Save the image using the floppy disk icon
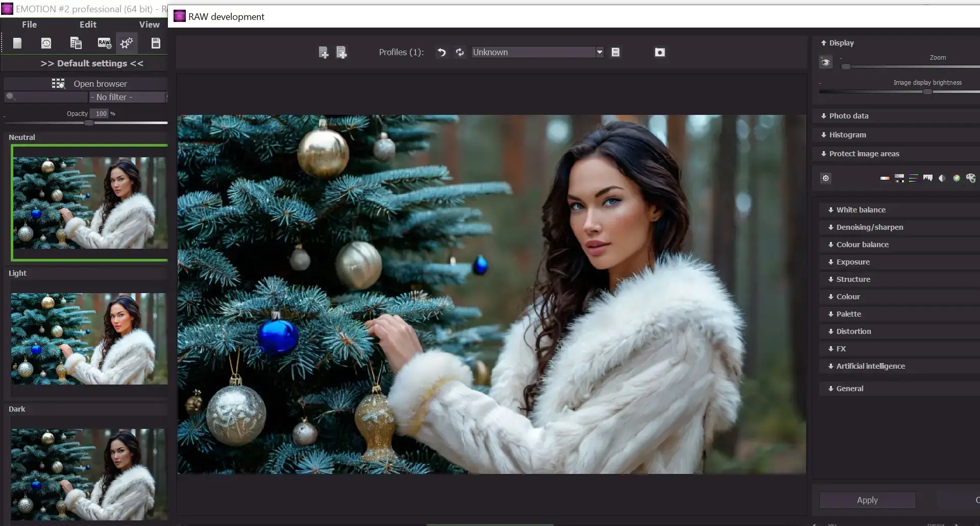 [x=156, y=43]
